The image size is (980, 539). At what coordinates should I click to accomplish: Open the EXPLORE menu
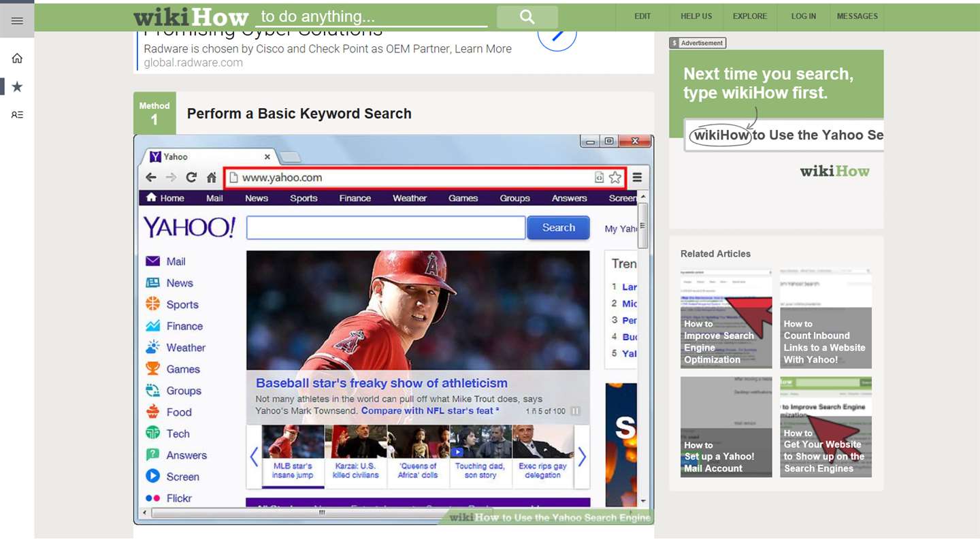click(x=750, y=16)
